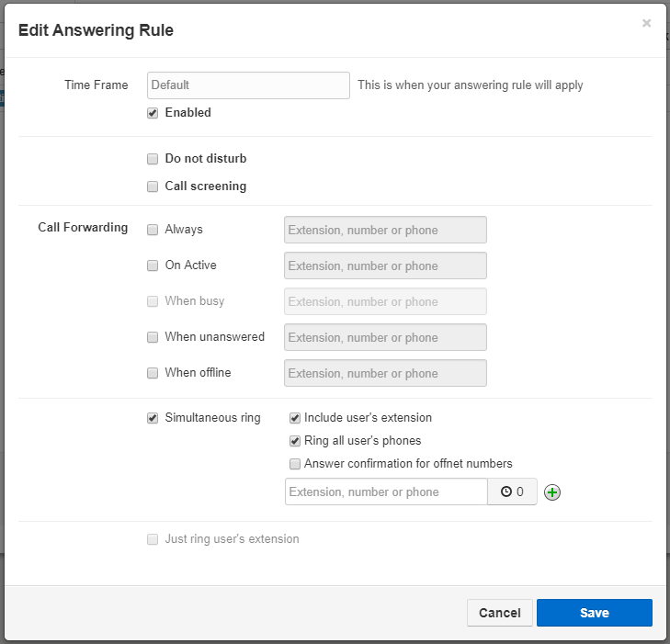Enable Call screening
The width and height of the screenshot is (670, 644).
(x=153, y=186)
